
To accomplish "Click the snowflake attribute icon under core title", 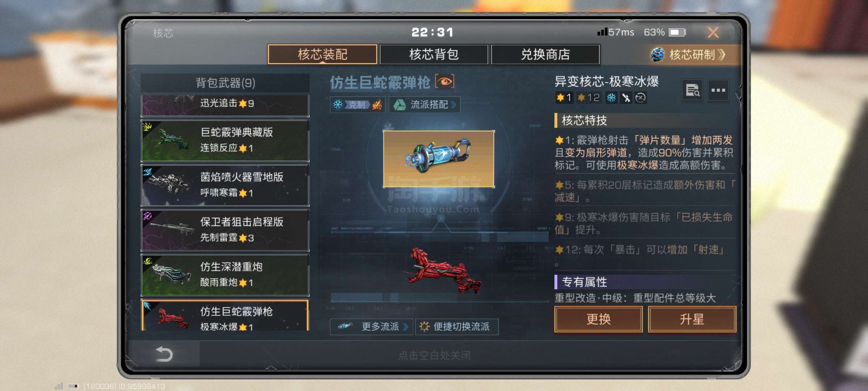I will [x=611, y=98].
